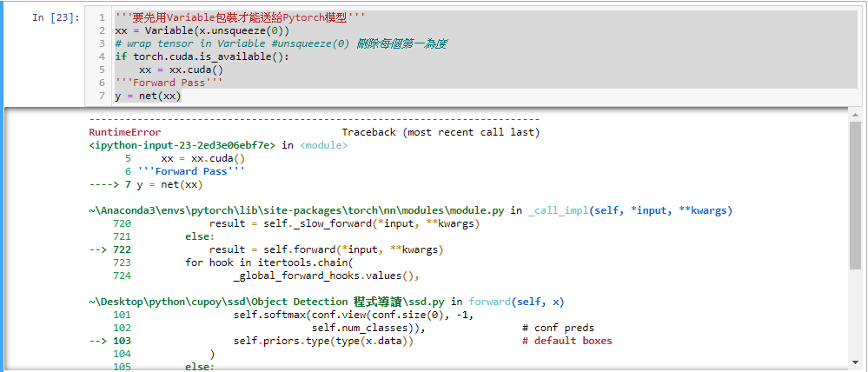This screenshot has height=372, width=868.
Task: Click the output scrollbar thumb
Action: click(855, 194)
